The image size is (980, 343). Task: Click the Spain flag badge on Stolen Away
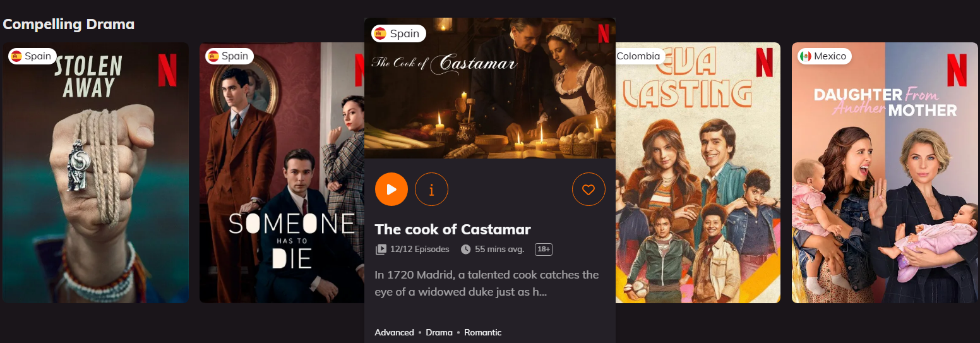(32, 56)
